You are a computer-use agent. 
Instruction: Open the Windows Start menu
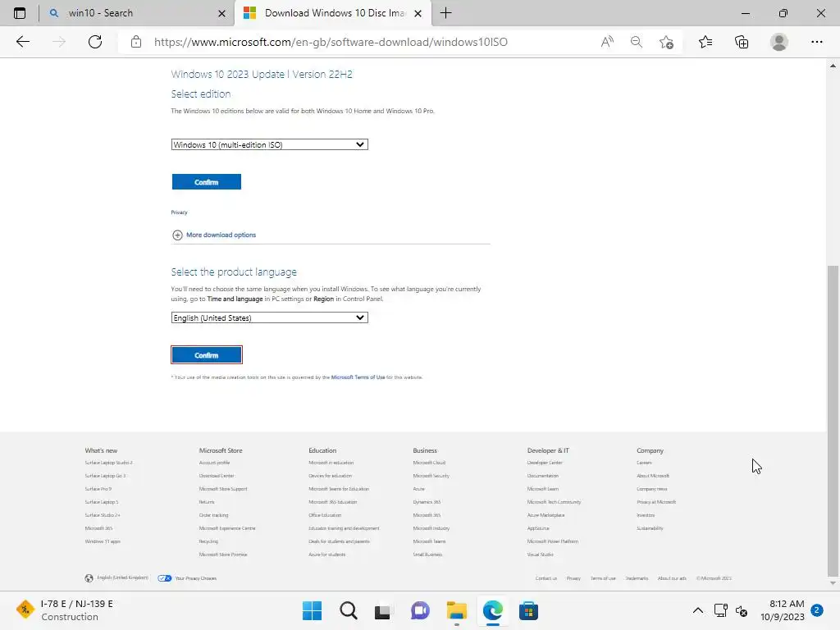coord(312,610)
